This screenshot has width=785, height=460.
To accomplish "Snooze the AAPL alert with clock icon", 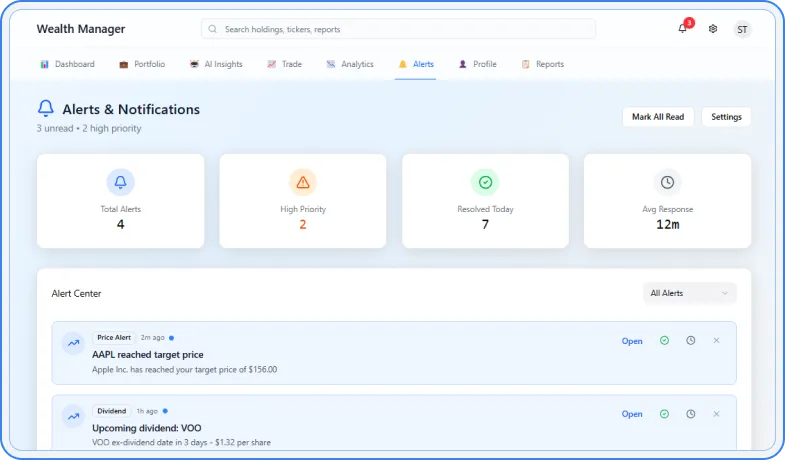I will point(691,340).
